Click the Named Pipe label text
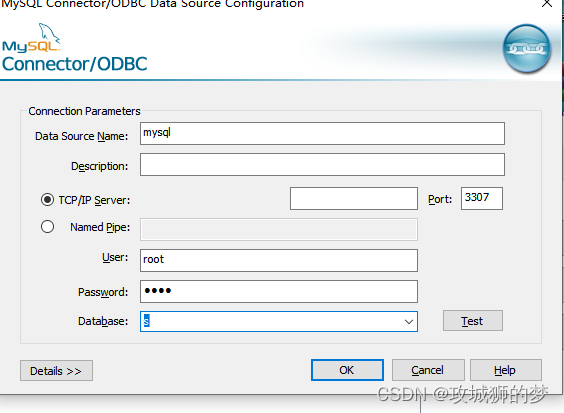 [100, 227]
